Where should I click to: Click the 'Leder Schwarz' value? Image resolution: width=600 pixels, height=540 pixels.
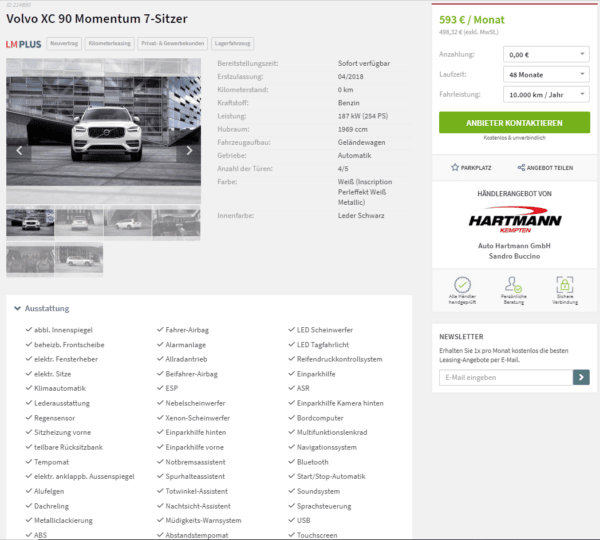(x=361, y=215)
